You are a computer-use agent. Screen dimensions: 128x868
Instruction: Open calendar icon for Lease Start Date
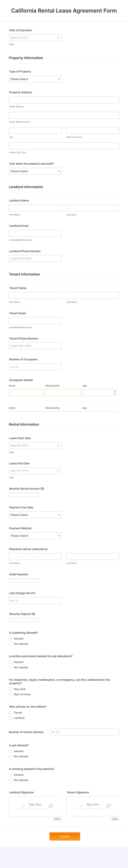click(58, 445)
